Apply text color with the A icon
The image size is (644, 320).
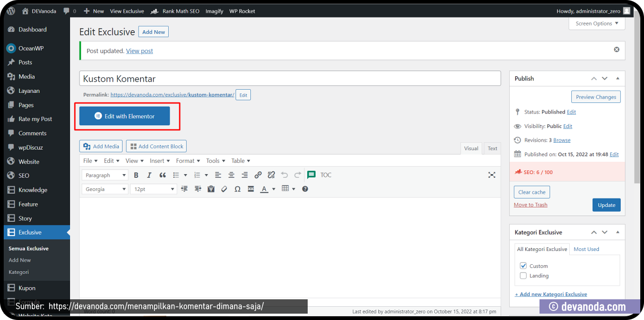[x=264, y=189]
